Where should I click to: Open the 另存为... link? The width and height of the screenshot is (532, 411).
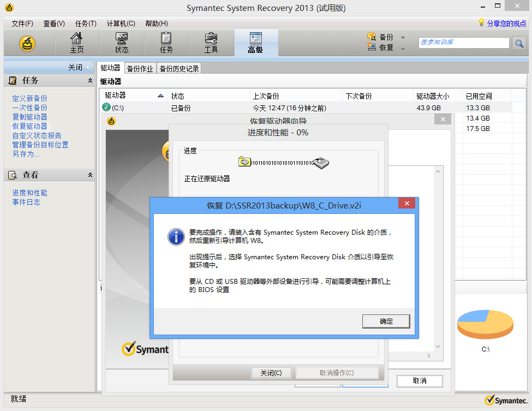tap(26, 154)
